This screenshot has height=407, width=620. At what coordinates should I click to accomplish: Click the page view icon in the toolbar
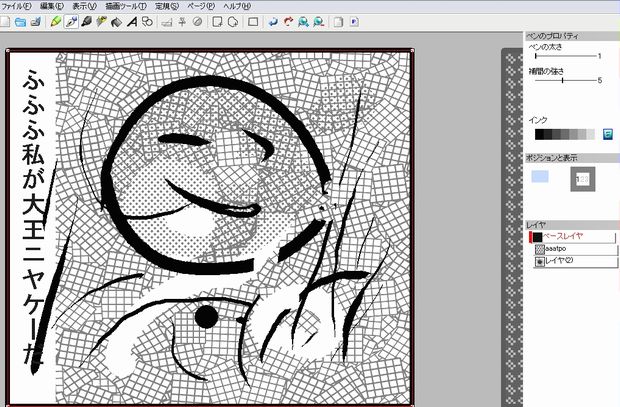[338, 22]
